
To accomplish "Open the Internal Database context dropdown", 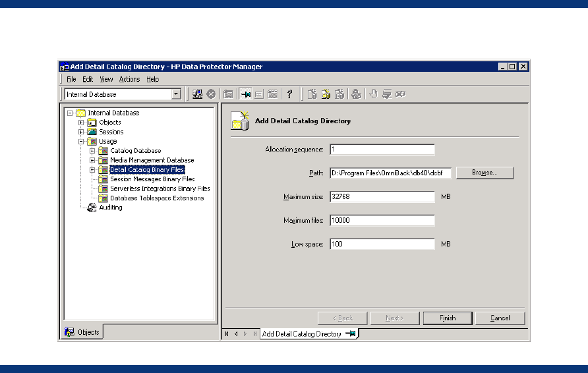I will pyautogui.click(x=176, y=94).
